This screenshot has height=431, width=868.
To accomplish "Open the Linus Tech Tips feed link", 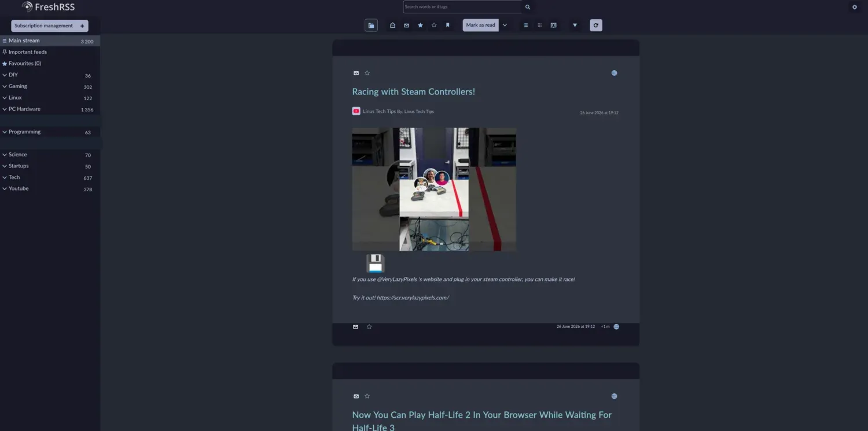I will tap(380, 111).
